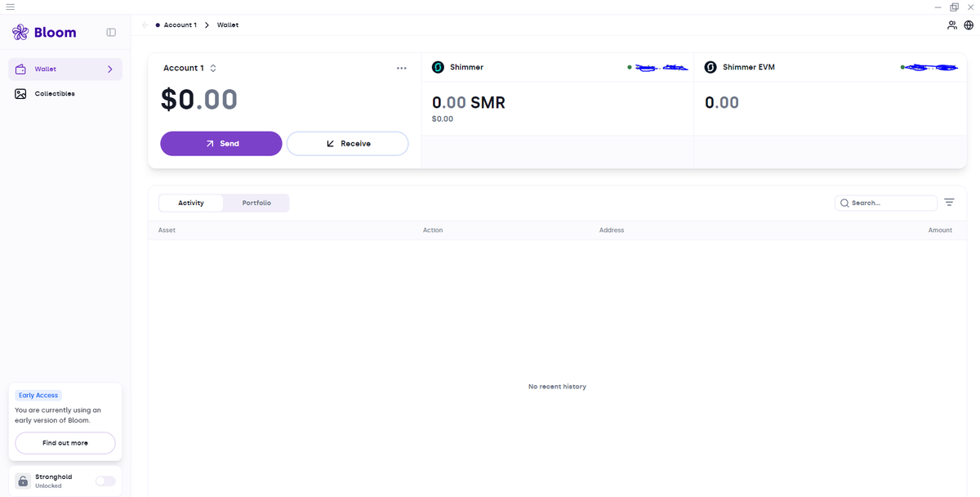980x497 pixels.
Task: Click the Amount column header
Action: pyautogui.click(x=940, y=231)
